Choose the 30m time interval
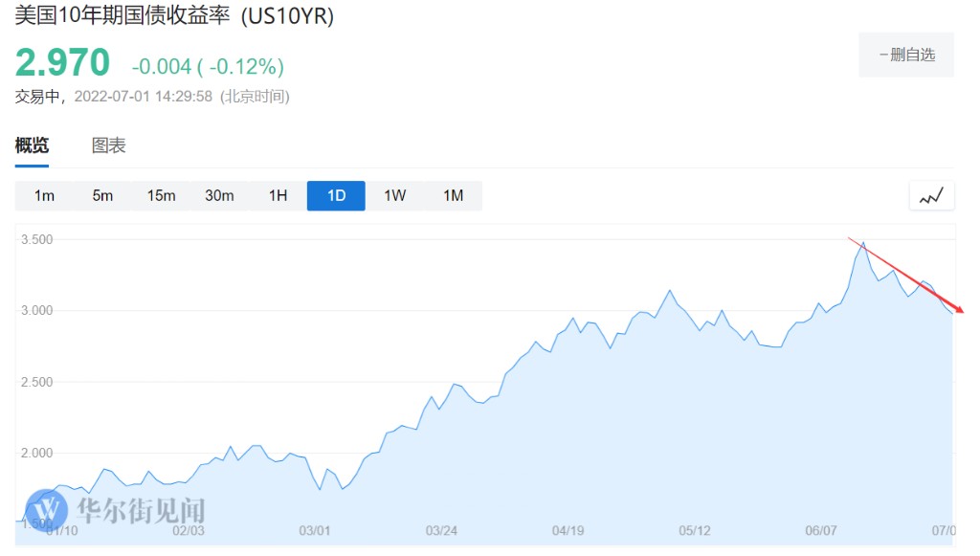The width and height of the screenshot is (980, 556). pyautogui.click(x=219, y=196)
